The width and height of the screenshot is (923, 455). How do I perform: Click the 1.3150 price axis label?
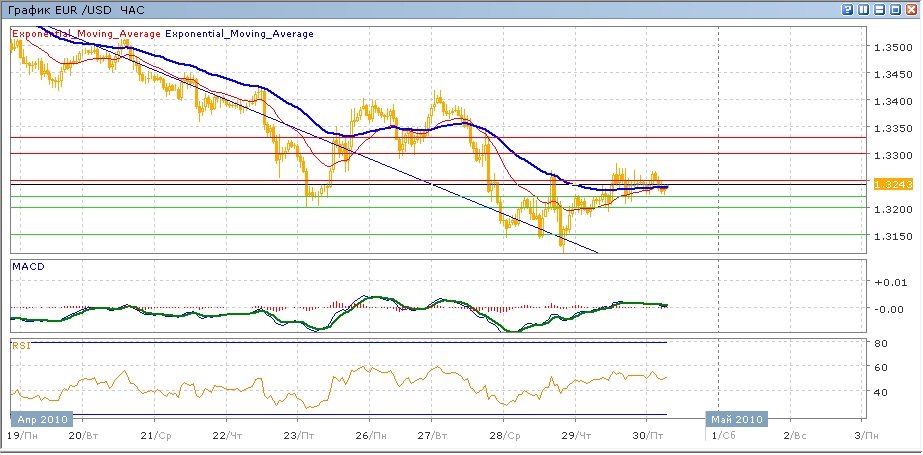(x=891, y=236)
